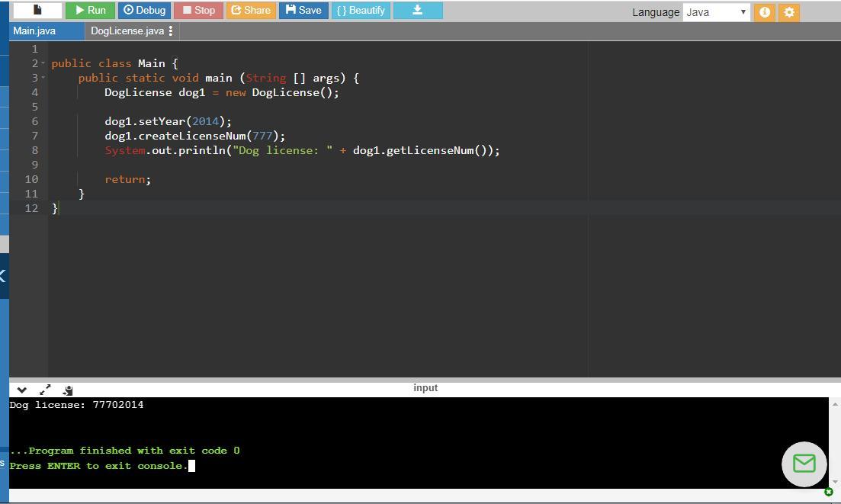Fold the main method at line 3
The image size is (841, 504).
(43, 78)
